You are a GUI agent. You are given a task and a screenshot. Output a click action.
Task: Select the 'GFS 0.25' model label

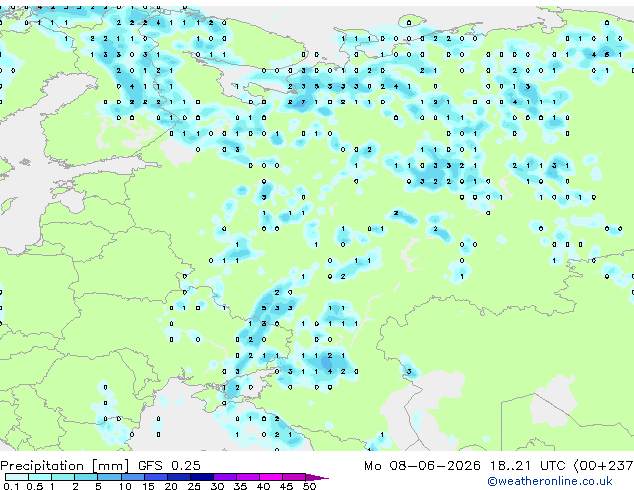[x=169, y=466]
